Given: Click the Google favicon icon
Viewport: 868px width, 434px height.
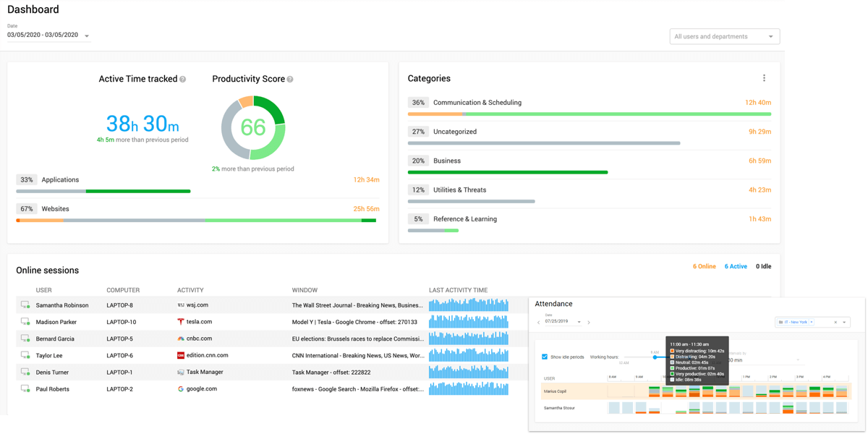Looking at the screenshot, I should tap(181, 389).
